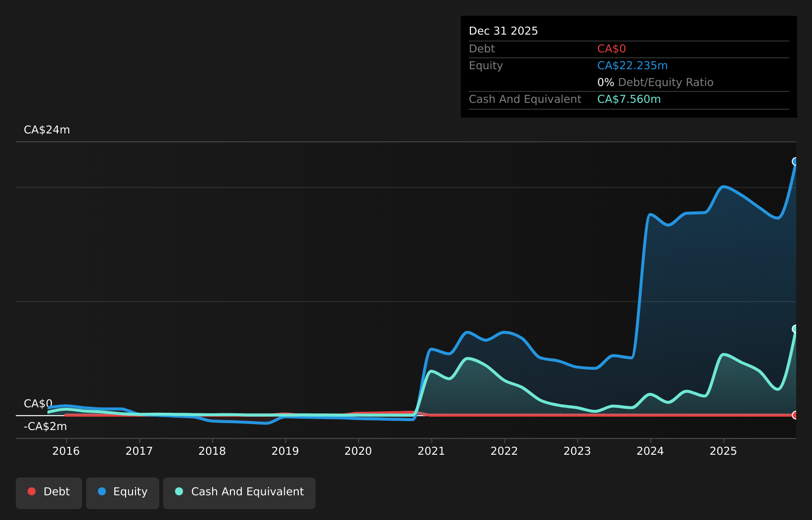Toggle the Debt series legend button
The image size is (812, 520).
click(49, 493)
